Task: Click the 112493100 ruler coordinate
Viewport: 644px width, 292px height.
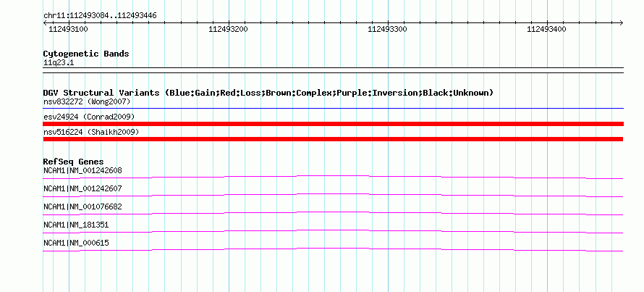Action: click(x=68, y=29)
